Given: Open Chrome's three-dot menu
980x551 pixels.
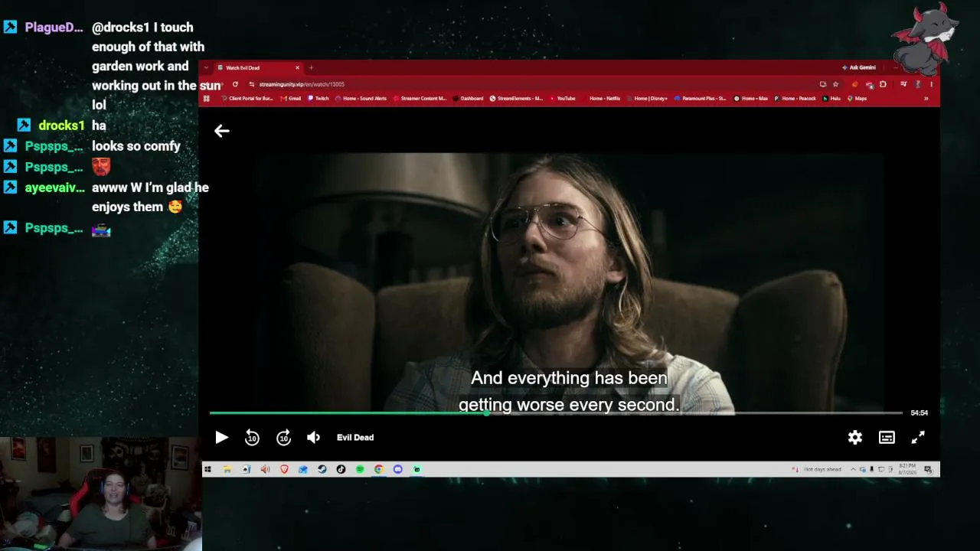Looking at the screenshot, I should pos(931,84).
